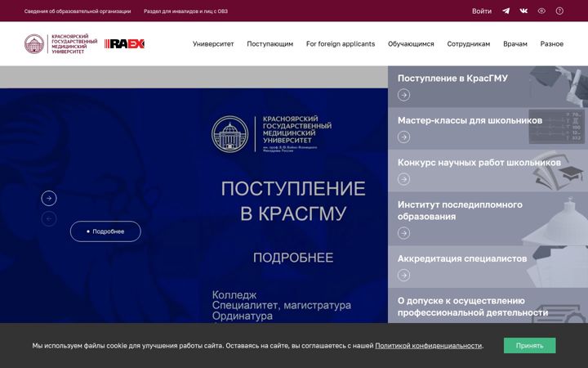Click Войти to log in
Viewport: 588px width, 368px height.
tap(482, 11)
